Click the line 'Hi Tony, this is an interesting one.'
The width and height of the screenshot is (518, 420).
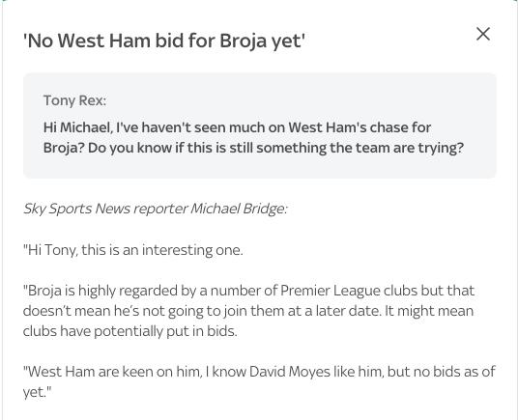133,250
